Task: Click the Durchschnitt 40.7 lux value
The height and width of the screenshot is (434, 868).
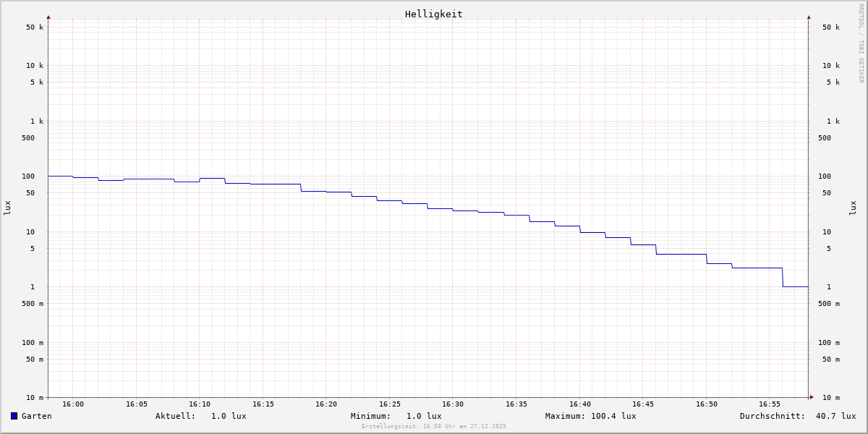Action: pos(835,416)
